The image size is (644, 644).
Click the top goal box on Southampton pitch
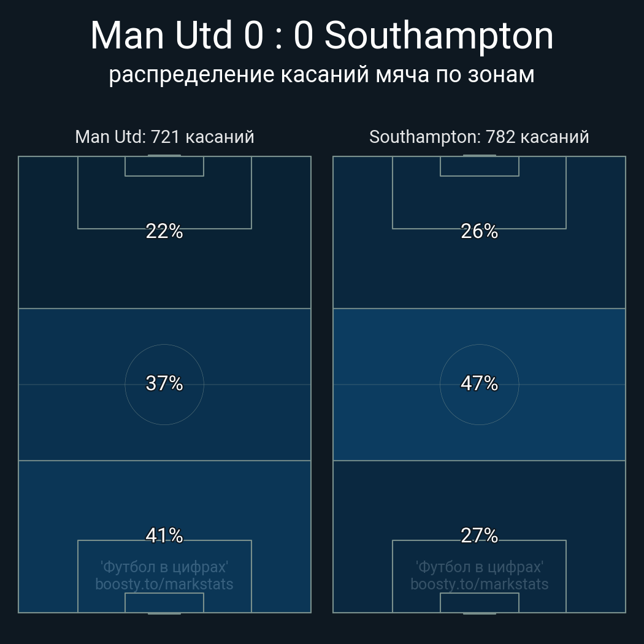(x=479, y=166)
